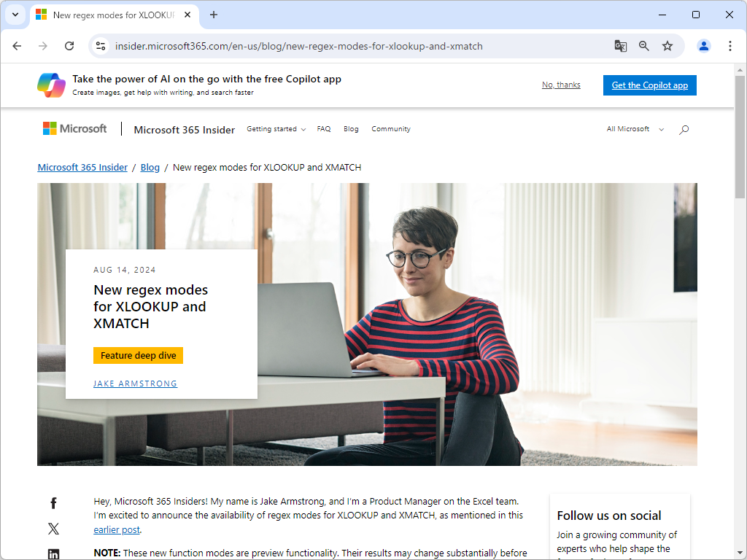Click the scrollbar down arrow
Image resolution: width=747 pixels, height=560 pixels.
740,553
